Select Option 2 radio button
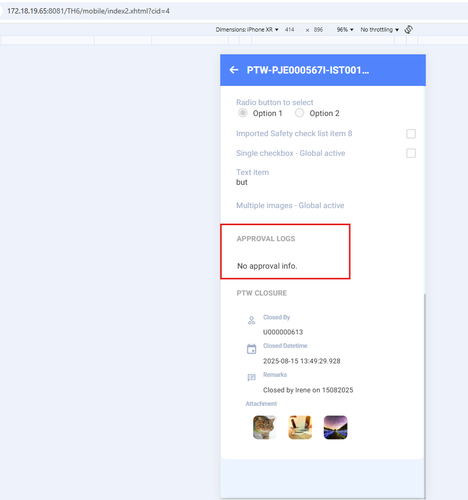 click(299, 113)
